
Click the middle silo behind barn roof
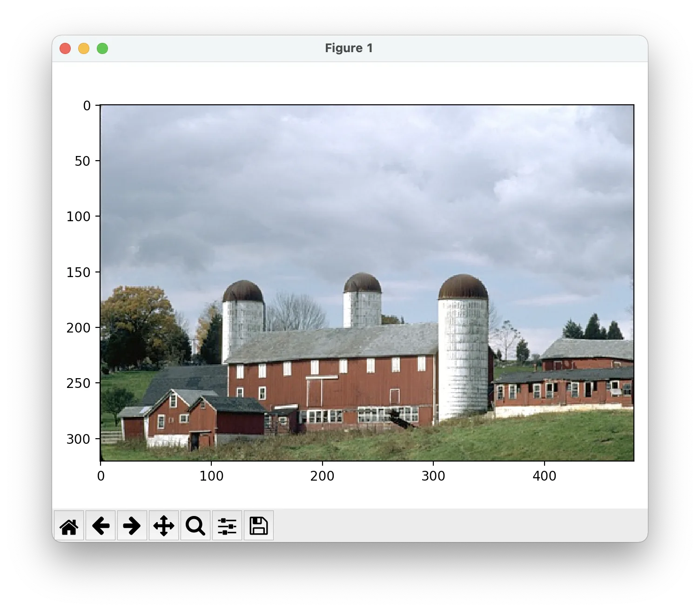(x=362, y=307)
